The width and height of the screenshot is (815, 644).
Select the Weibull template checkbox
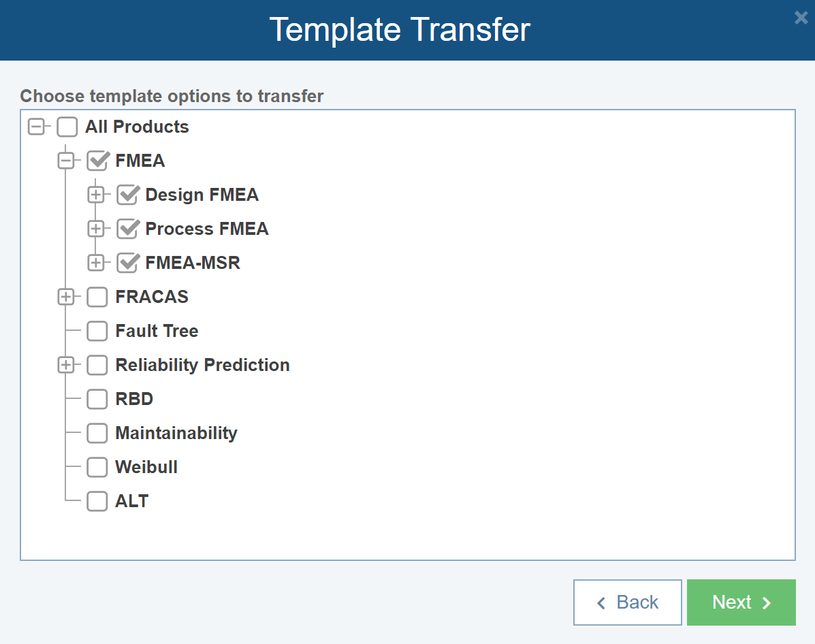[x=97, y=467]
